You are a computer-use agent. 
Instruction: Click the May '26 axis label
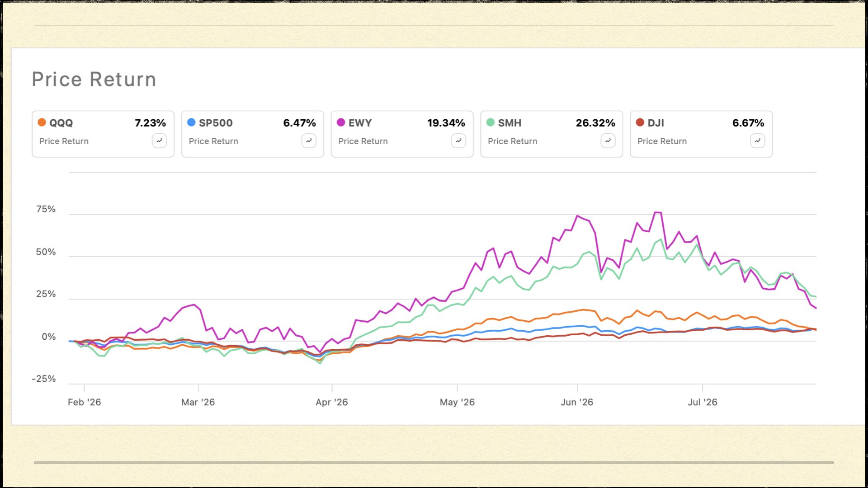(x=457, y=402)
